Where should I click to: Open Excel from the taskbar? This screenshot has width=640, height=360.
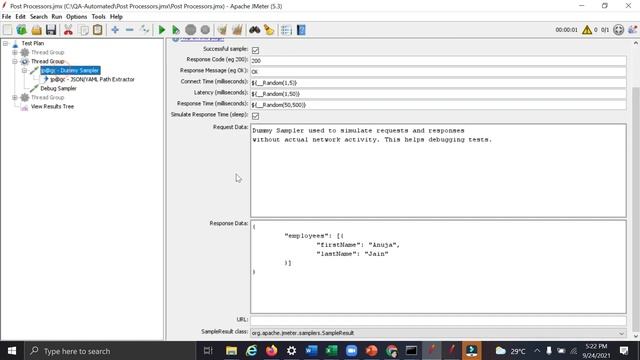point(331,351)
